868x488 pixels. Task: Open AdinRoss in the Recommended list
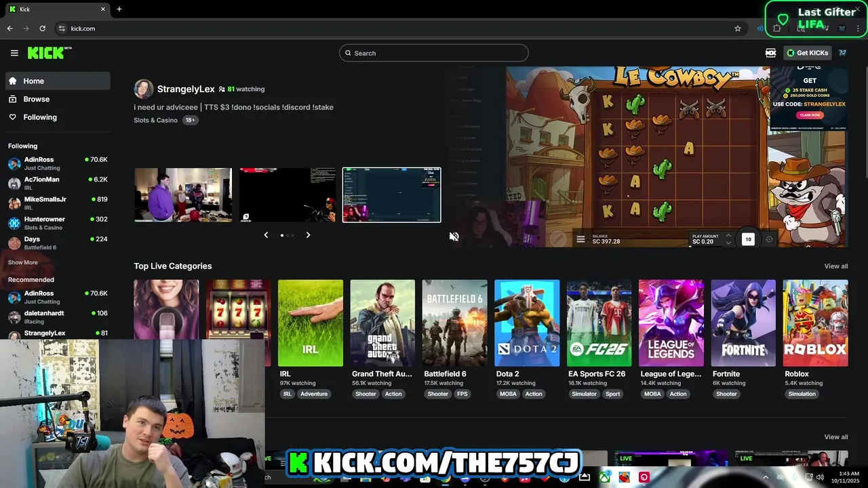(x=58, y=297)
